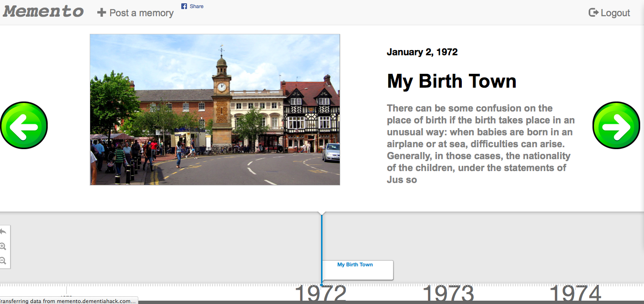Viewport: 644px width, 304px height.
Task: Click the My Birth Town heading
Action: (x=452, y=81)
